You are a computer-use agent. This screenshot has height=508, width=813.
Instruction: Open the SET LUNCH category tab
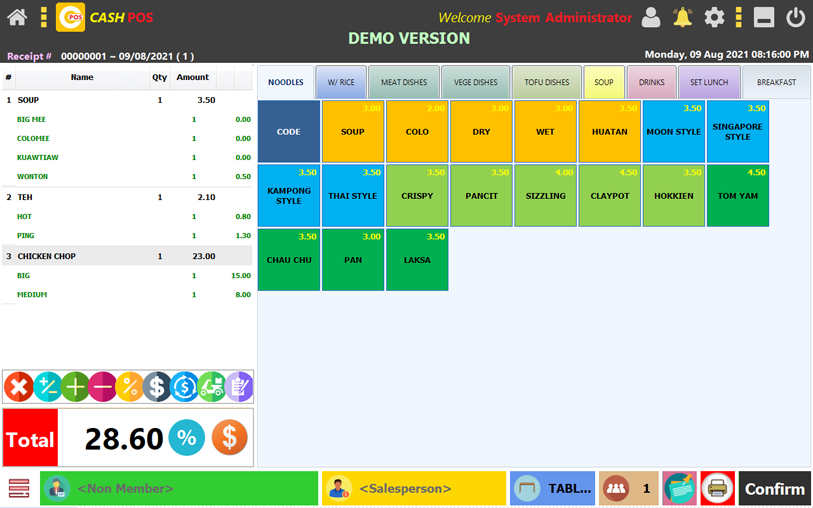[709, 82]
